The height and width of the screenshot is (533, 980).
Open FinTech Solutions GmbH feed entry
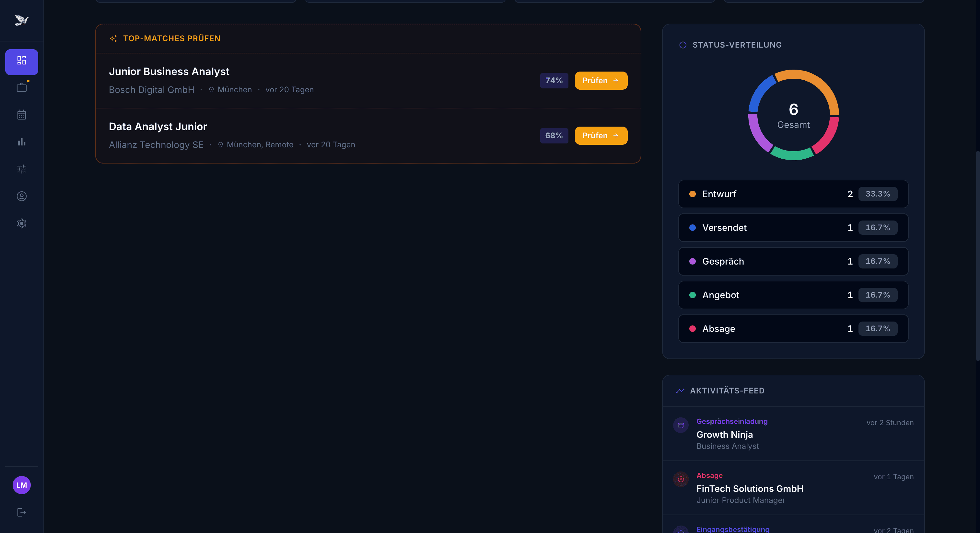pos(750,489)
